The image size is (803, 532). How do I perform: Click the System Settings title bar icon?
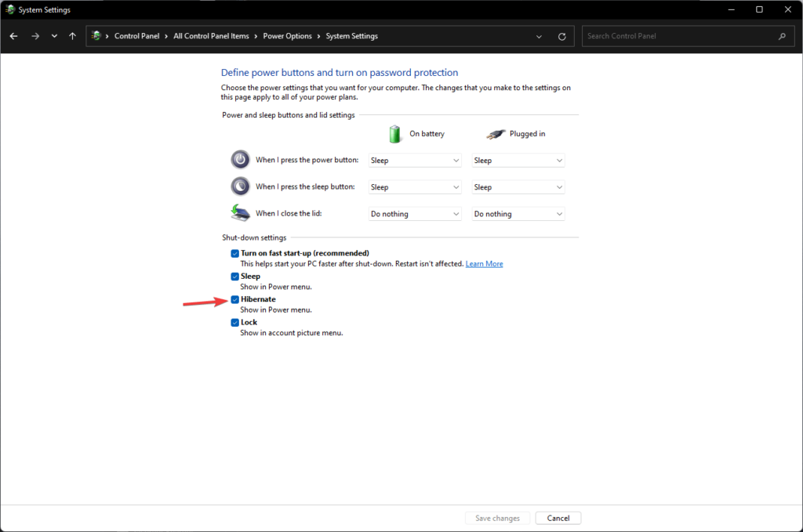click(10, 9)
